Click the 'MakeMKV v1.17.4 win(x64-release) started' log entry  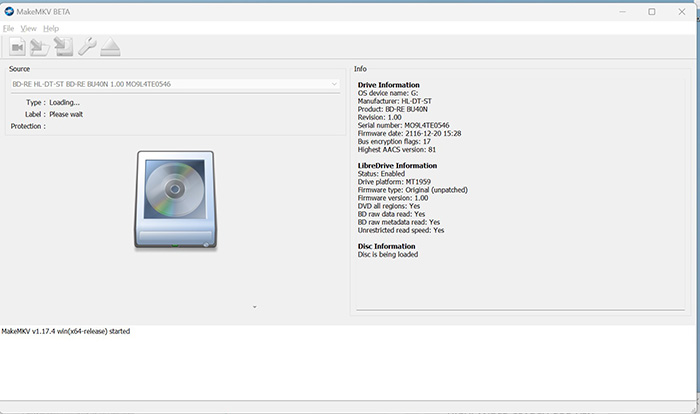click(x=66, y=331)
